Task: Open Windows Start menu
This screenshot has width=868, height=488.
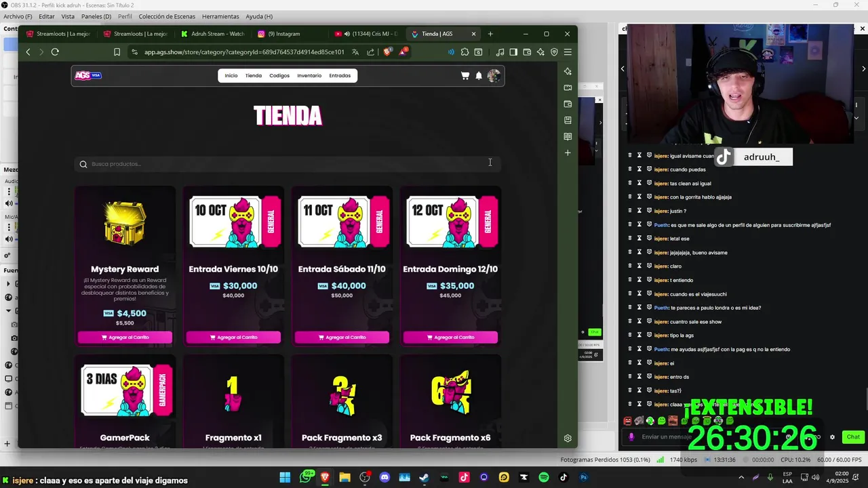Action: 285,477
